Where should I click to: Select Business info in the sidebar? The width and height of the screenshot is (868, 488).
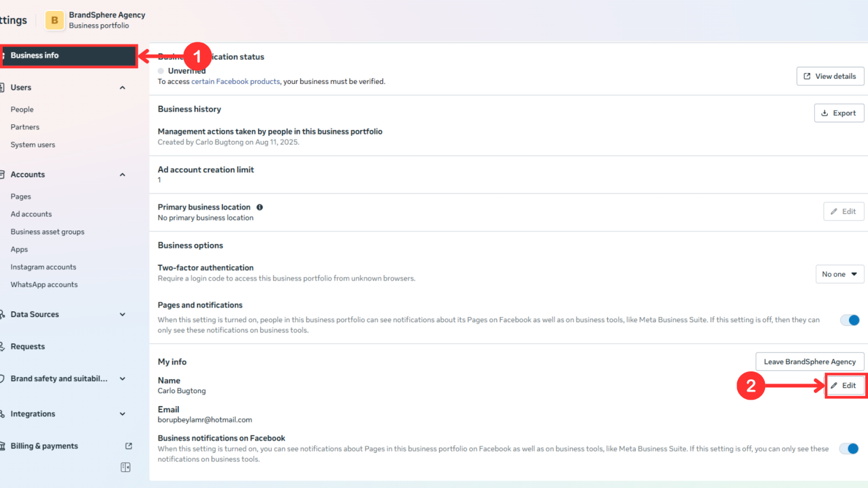68,56
